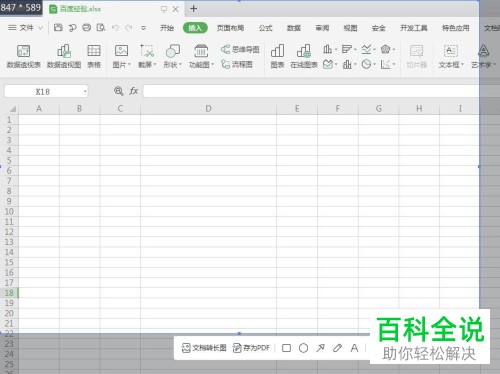Select the pencil drawing tool
The width and height of the screenshot is (500, 374).
[337, 348]
